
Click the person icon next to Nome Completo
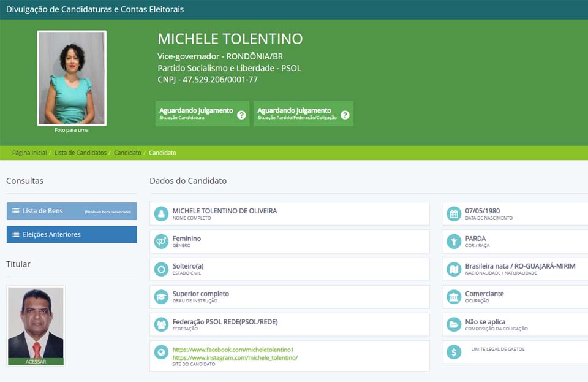[161, 214]
